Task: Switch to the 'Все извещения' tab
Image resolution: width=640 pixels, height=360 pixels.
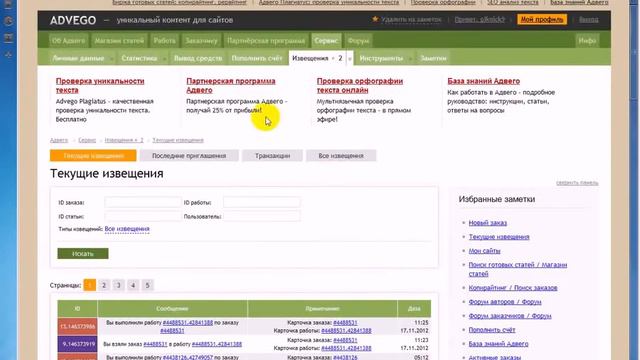Action: coord(341,156)
